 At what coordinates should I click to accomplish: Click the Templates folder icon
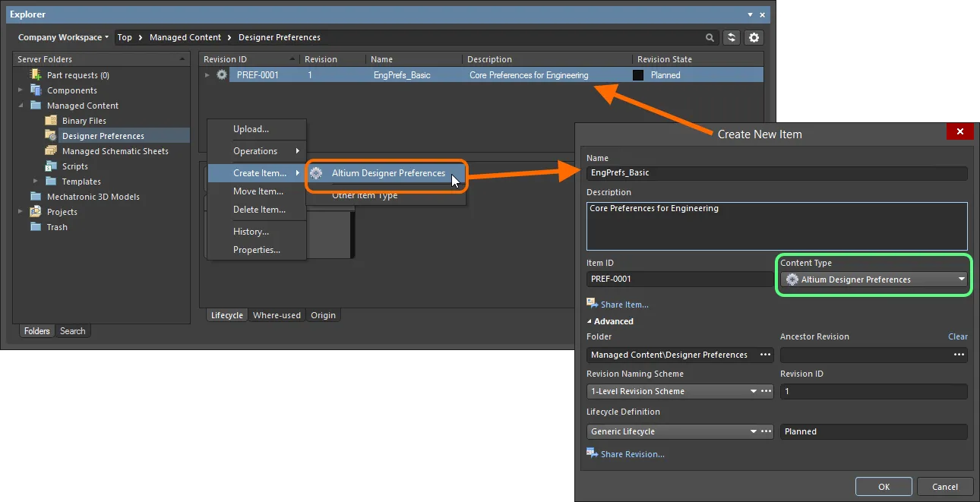(x=51, y=181)
